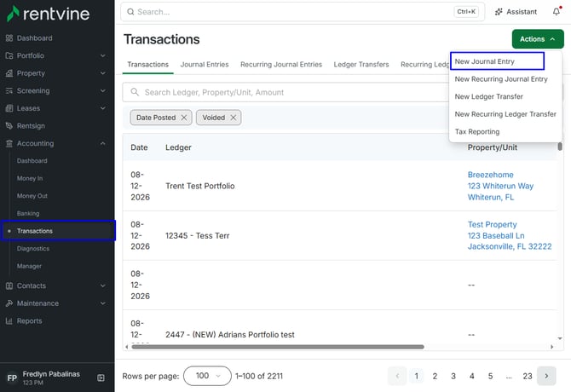
Task: Click the Rentvine logo
Action: point(48,14)
